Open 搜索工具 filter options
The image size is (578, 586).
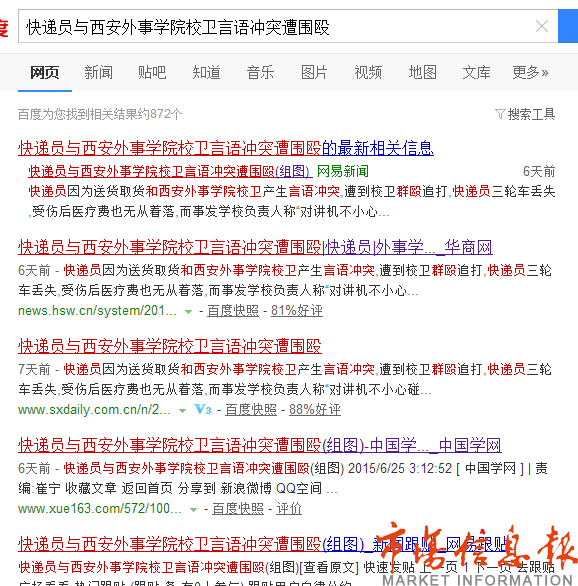531,114
